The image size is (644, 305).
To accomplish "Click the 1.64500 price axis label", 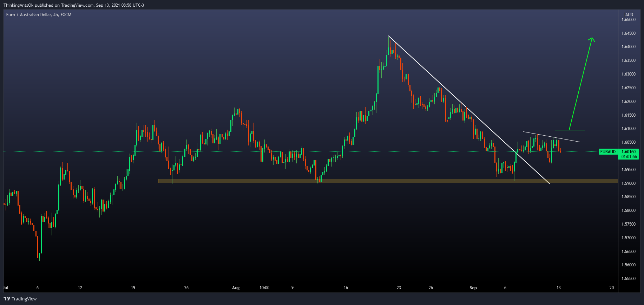I will 629,33.
